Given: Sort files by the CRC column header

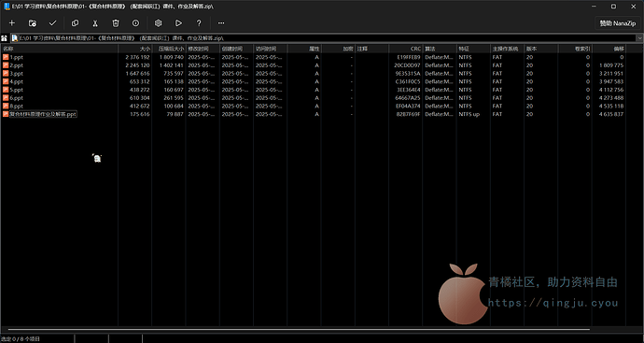Looking at the screenshot, I should (x=405, y=49).
